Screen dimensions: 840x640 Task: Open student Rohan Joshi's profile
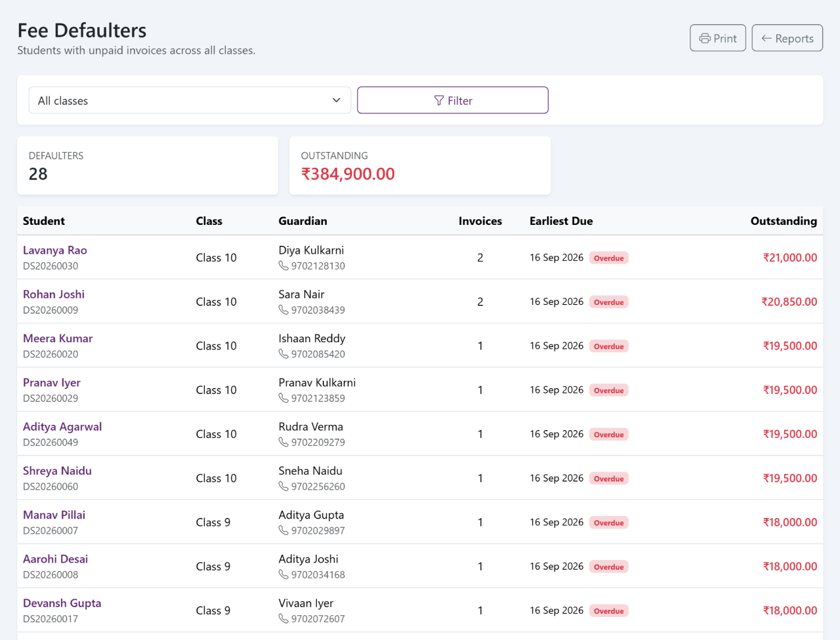[54, 294]
